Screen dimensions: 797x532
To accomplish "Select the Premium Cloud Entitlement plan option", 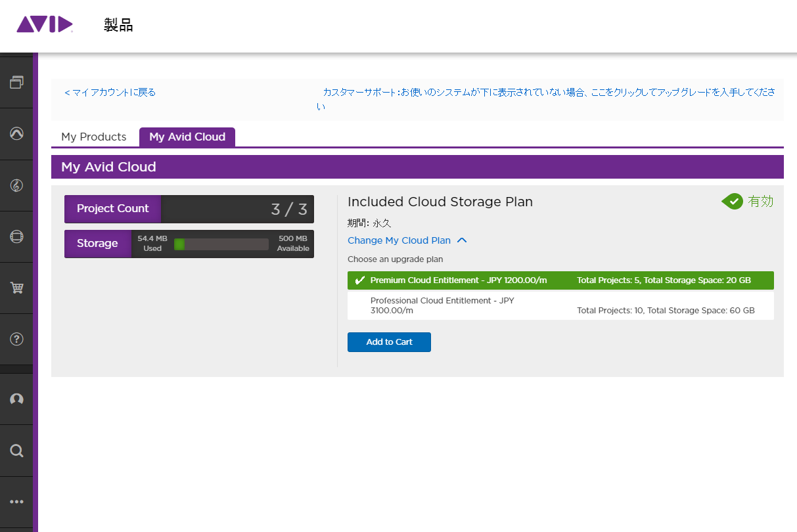I will tap(560, 280).
